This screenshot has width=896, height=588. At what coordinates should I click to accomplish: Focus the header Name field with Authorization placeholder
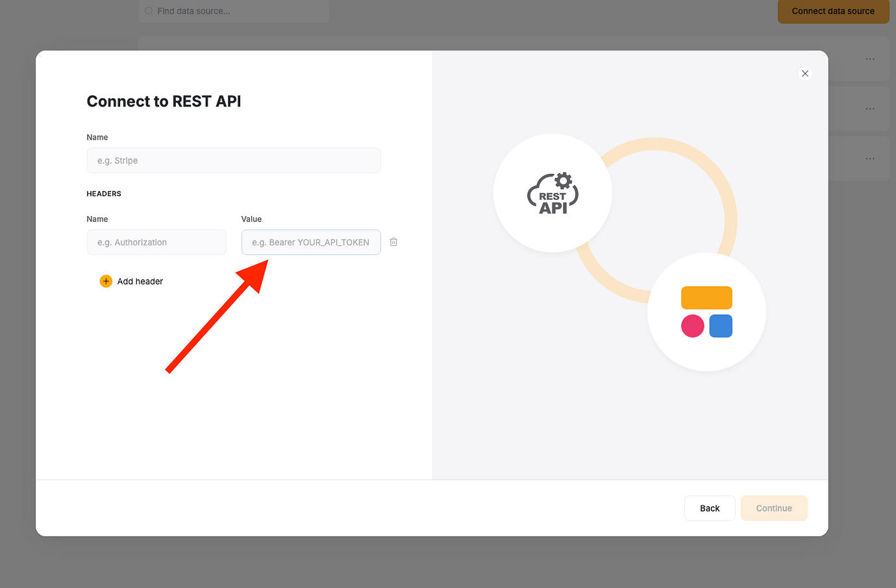[156, 241]
